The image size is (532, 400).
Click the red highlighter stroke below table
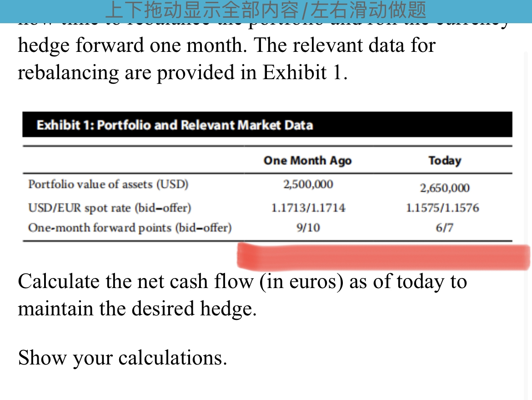click(x=383, y=257)
